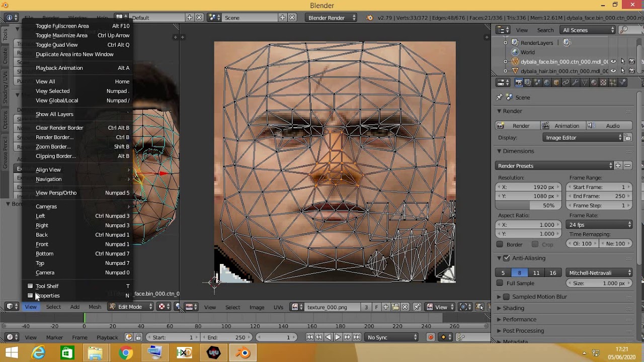
Task: Open Google Chrome from the taskbar
Action: (x=126, y=353)
